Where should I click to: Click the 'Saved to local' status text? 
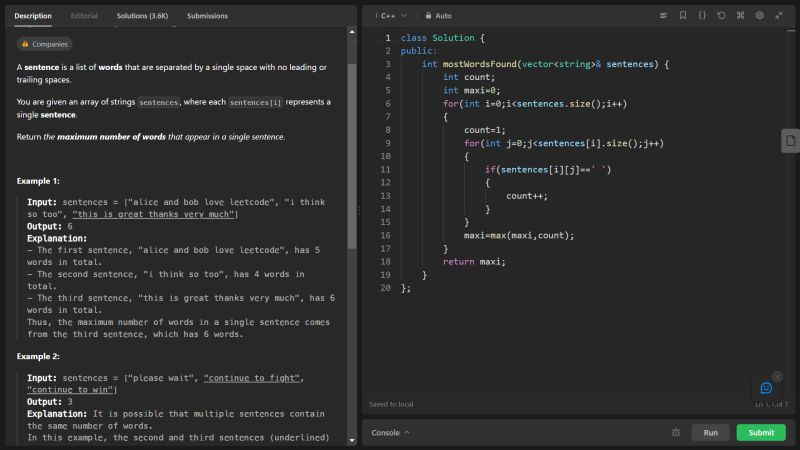pyautogui.click(x=391, y=404)
